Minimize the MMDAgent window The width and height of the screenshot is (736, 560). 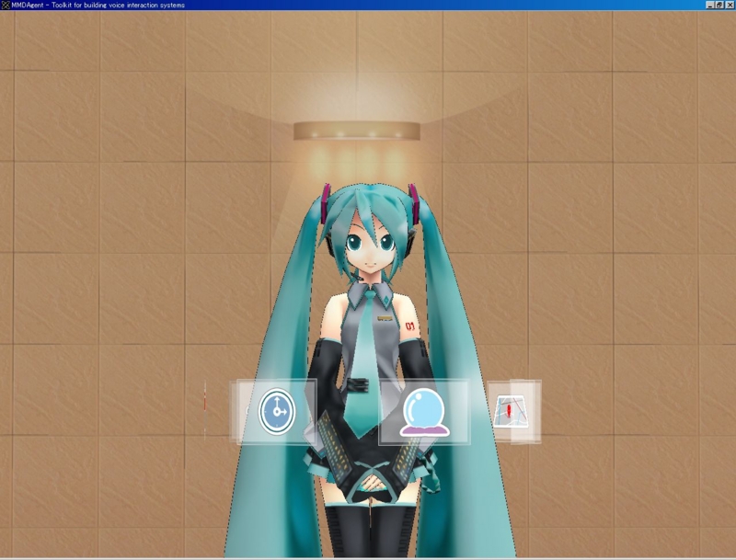tap(710, 5)
